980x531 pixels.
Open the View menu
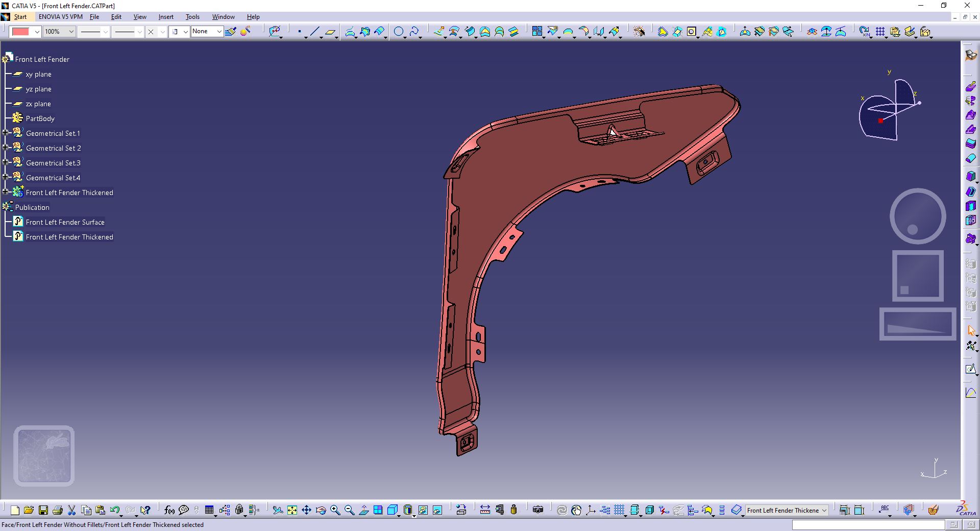140,17
